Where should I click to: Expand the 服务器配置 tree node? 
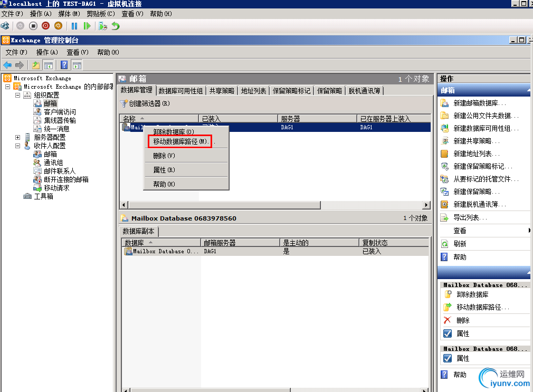tap(17, 137)
